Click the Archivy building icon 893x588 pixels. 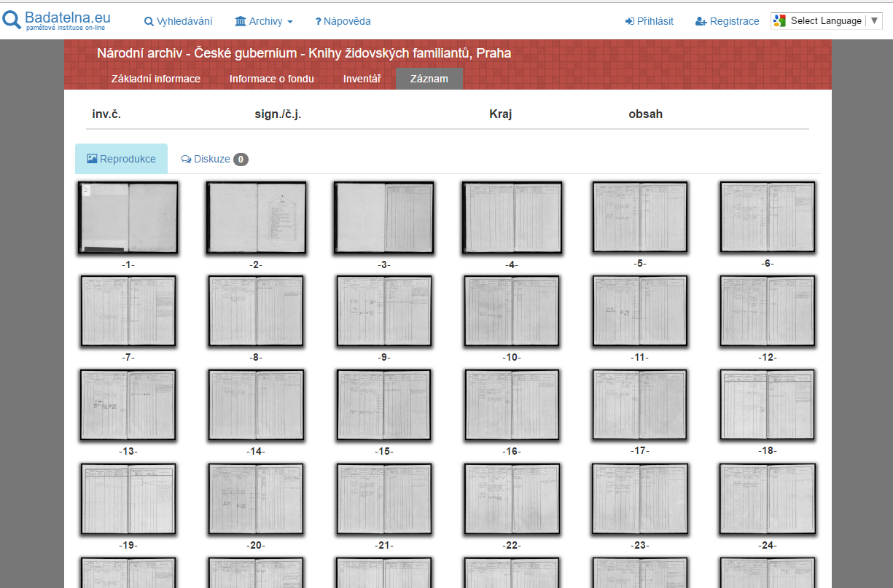pos(241,21)
